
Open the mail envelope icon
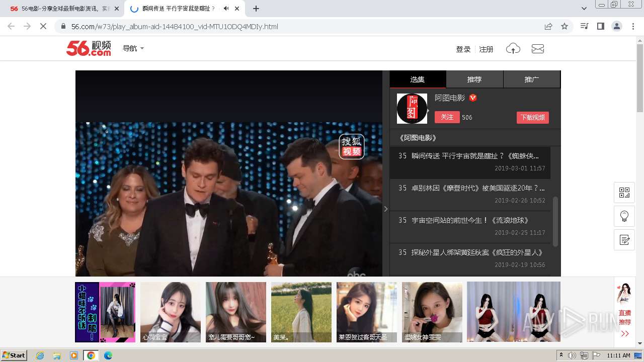pyautogui.click(x=538, y=49)
